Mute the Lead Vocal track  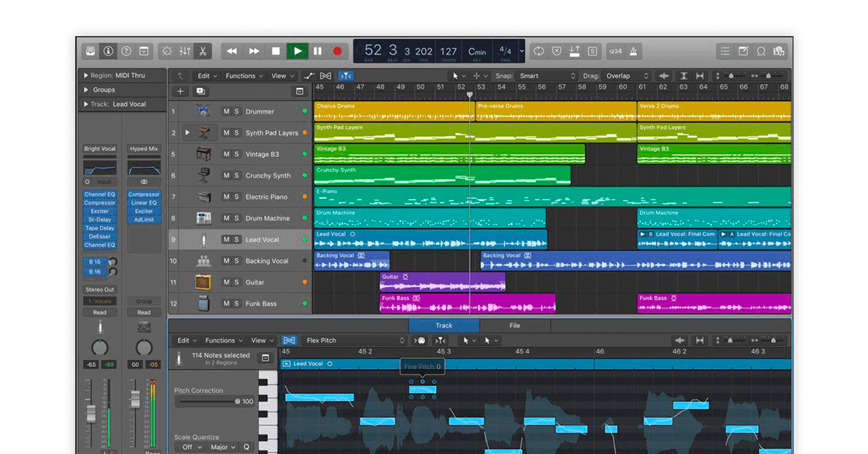(226, 240)
